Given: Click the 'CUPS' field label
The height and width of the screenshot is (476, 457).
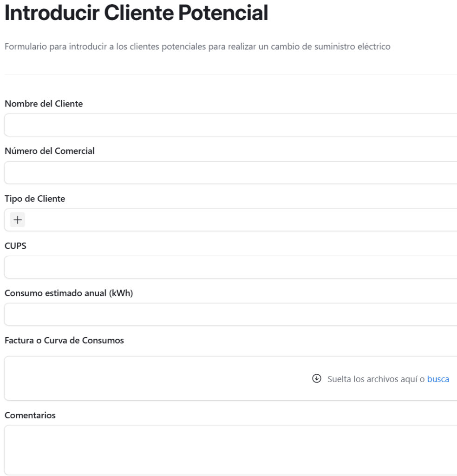Looking at the screenshot, I should click(x=15, y=246).
